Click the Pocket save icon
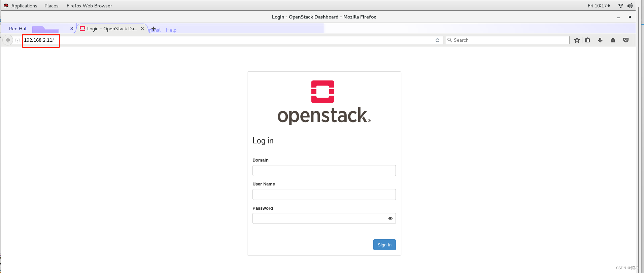 pyautogui.click(x=626, y=40)
